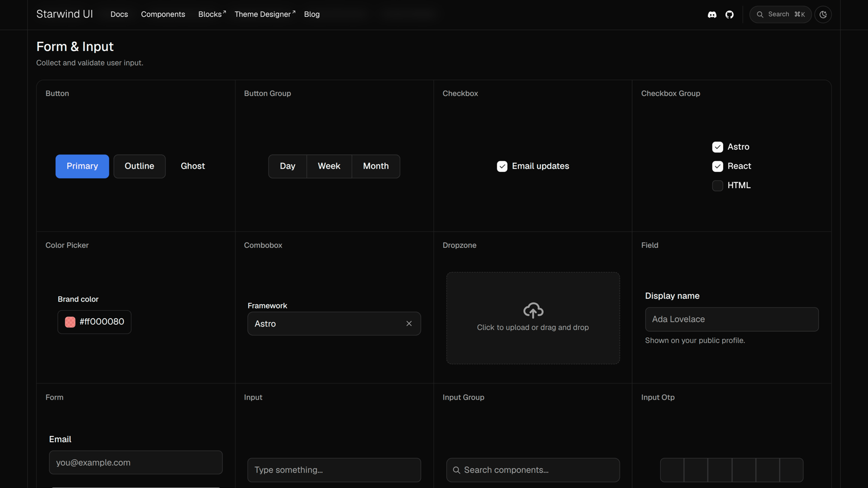
Task: Click the Input Group card title
Action: [x=463, y=397]
